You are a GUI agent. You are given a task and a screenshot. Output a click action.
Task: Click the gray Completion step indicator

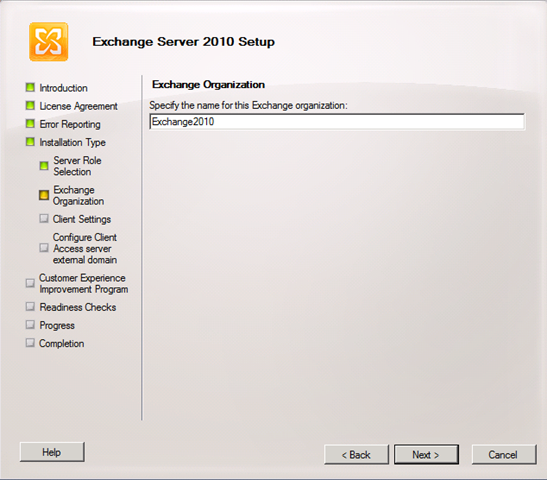pyautogui.click(x=30, y=343)
